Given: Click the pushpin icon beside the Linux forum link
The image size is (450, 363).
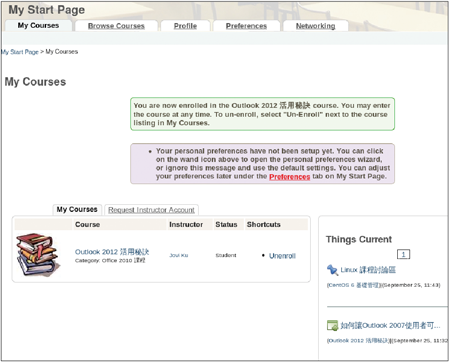Looking at the screenshot, I should 332,270.
